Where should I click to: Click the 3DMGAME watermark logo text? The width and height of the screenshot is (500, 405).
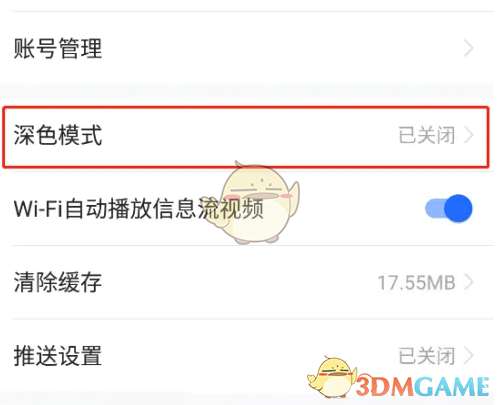[422, 387]
